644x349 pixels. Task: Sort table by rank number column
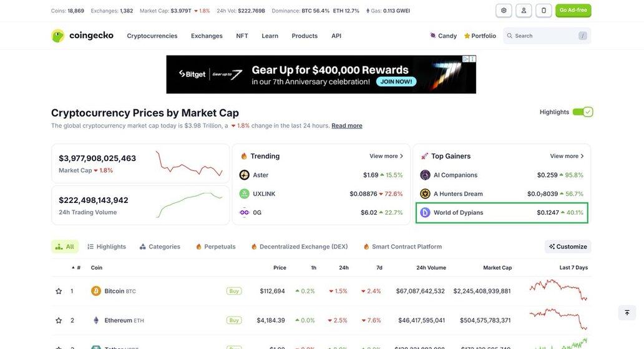tap(76, 268)
